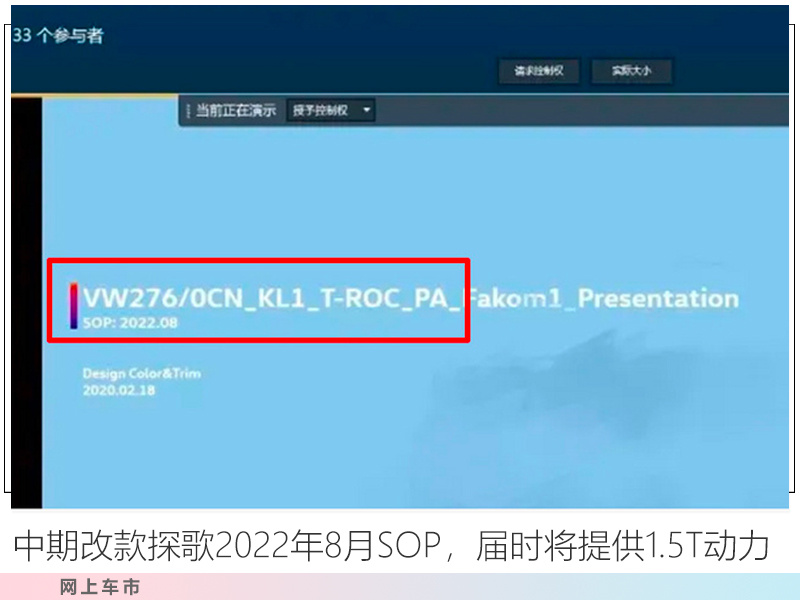Image resolution: width=800 pixels, height=600 pixels.
Task: Click the 中期改款探歌2022年8月SOP caption text
Action: (x=227, y=546)
